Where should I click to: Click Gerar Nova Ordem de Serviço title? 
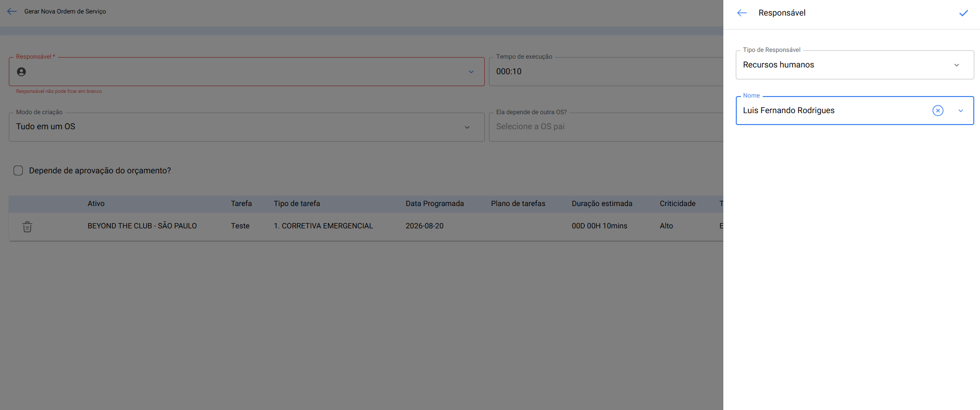65,11
